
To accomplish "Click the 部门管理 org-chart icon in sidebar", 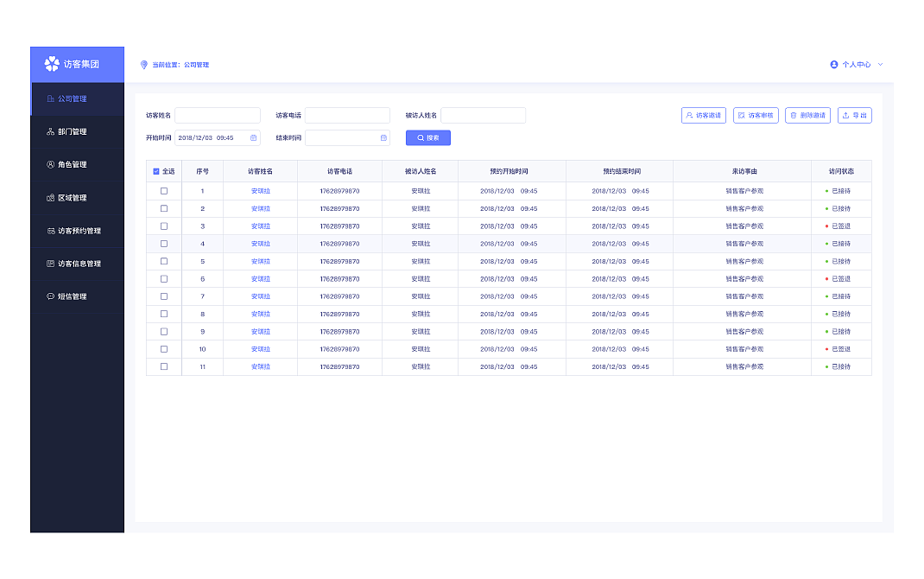I will coord(51,132).
